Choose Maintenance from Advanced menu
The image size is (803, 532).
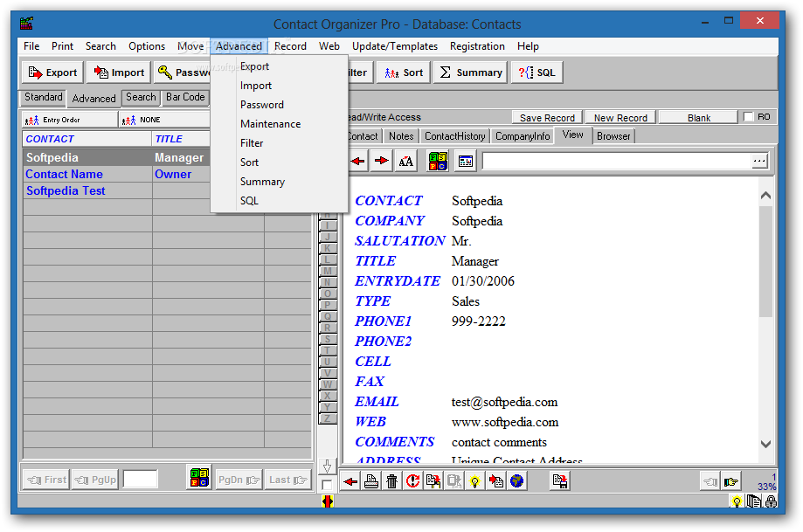[x=270, y=124]
